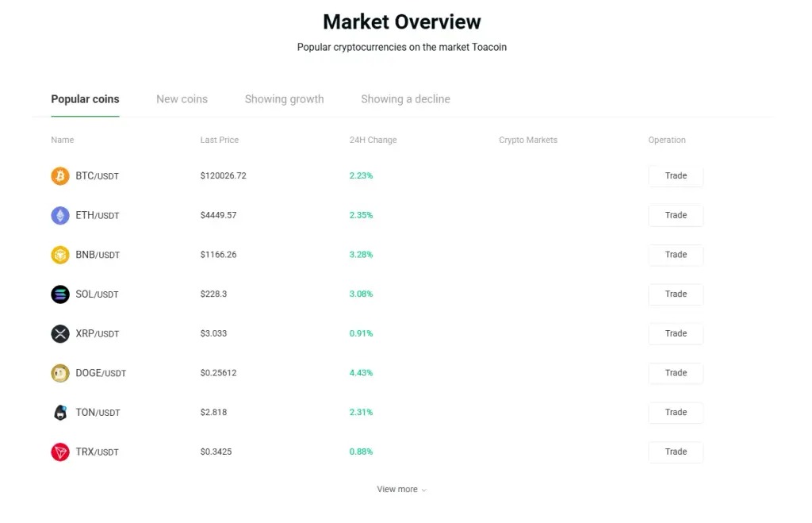Click the $0.3425 price

(x=216, y=452)
